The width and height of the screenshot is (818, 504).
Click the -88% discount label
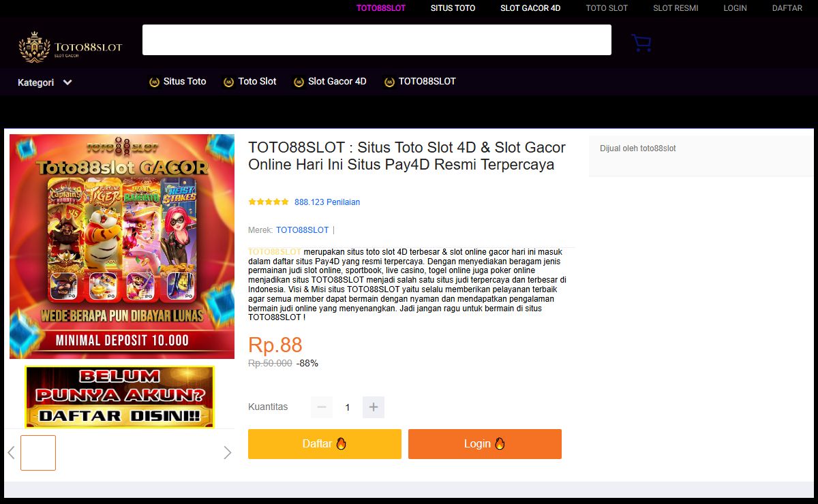pos(307,364)
